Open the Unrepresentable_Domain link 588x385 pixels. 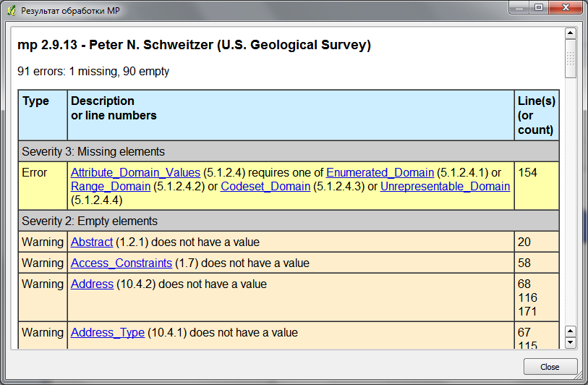(445, 187)
